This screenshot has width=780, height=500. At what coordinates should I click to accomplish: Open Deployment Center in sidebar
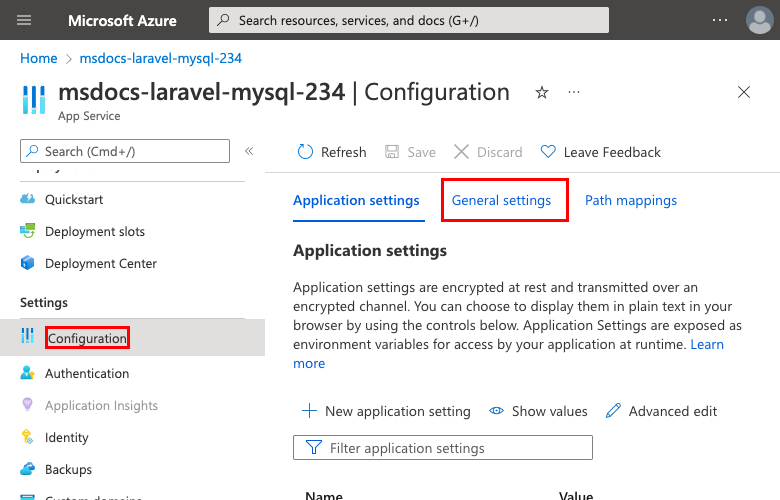tap(100, 263)
